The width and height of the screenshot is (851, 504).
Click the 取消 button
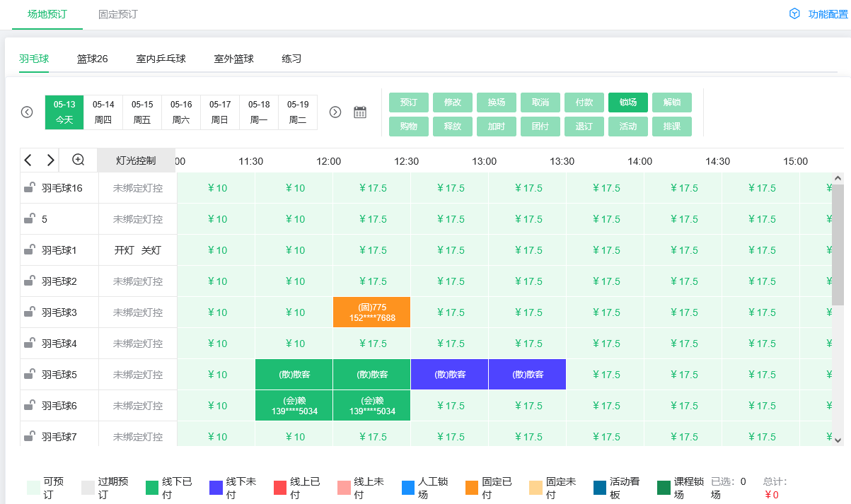[x=540, y=102]
